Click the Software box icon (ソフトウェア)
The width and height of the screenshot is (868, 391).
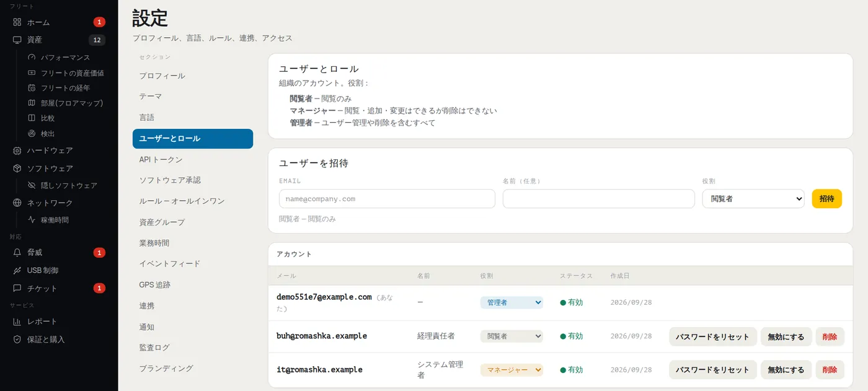coord(17,169)
